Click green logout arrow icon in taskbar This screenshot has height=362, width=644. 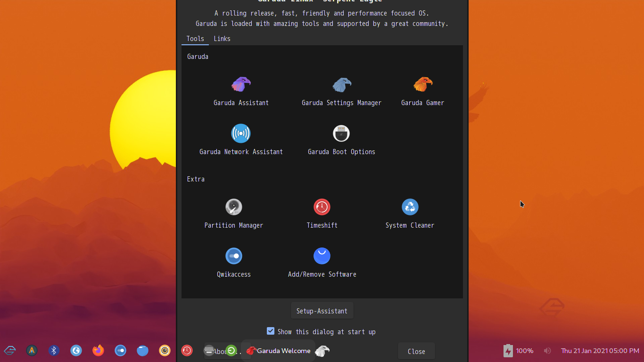(231, 350)
